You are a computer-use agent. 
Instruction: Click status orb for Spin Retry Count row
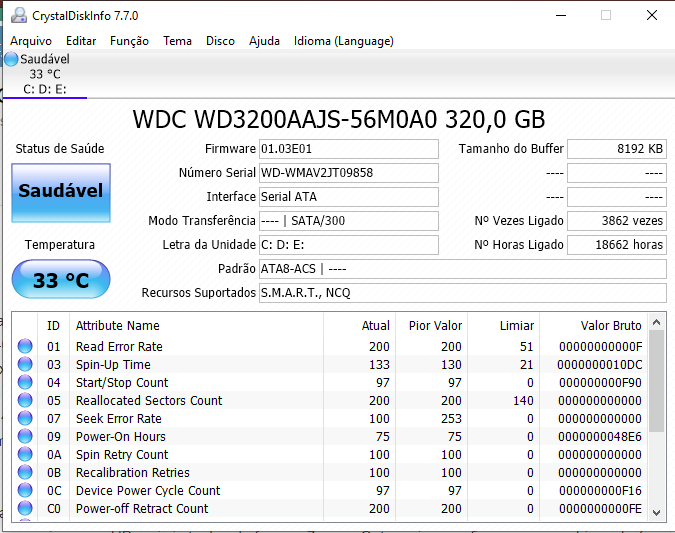25,454
